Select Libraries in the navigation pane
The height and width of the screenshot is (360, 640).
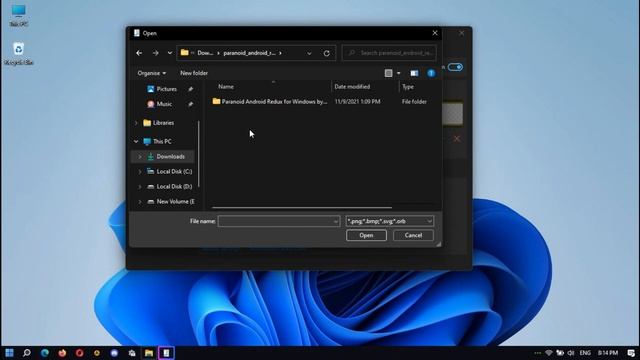point(163,123)
